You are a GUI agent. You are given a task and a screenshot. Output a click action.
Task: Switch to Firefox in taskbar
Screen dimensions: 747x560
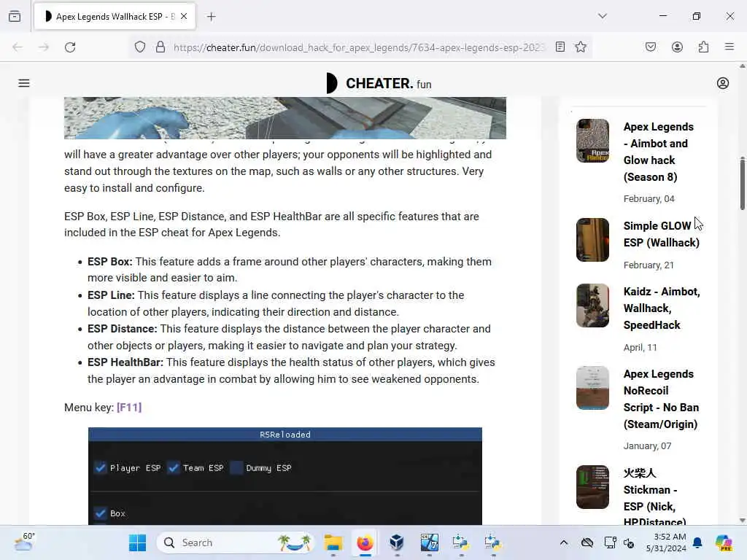tap(365, 542)
